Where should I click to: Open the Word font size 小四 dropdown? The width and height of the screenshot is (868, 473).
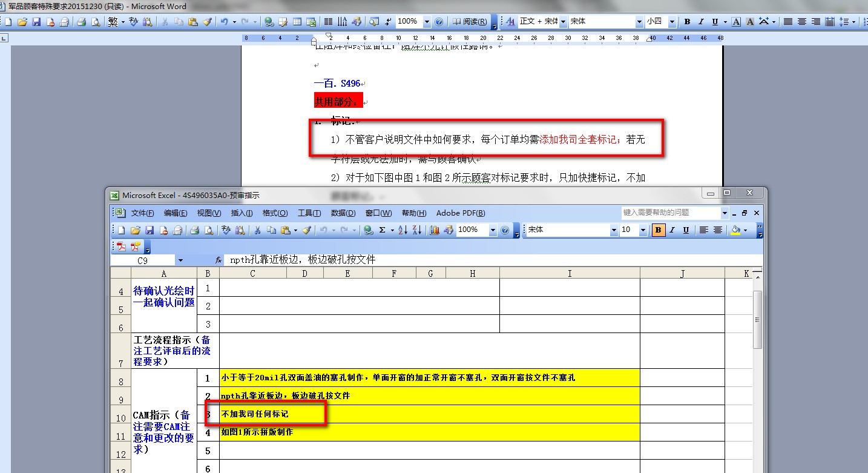672,22
